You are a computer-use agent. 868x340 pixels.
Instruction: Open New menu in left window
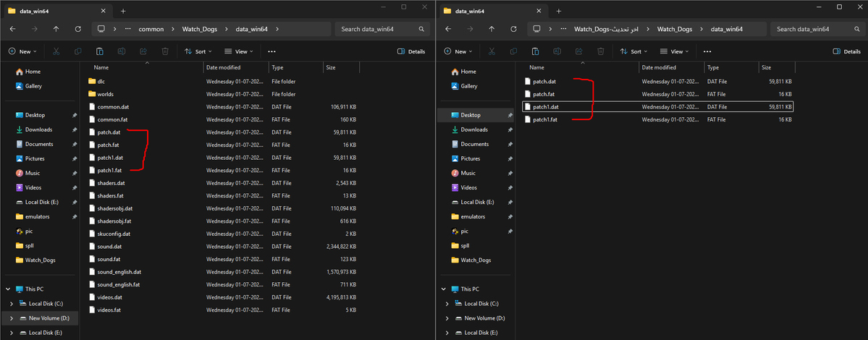click(22, 51)
